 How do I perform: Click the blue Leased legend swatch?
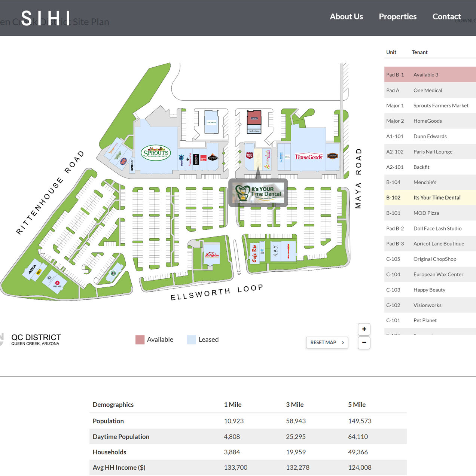191,340
